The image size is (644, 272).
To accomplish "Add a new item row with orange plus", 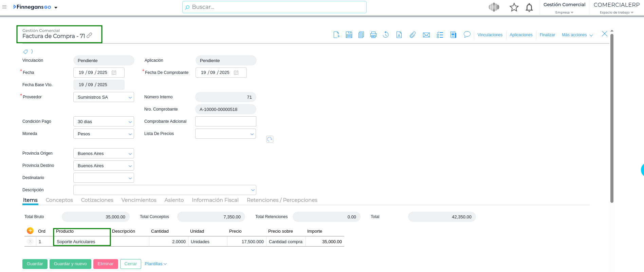I will tap(30, 231).
